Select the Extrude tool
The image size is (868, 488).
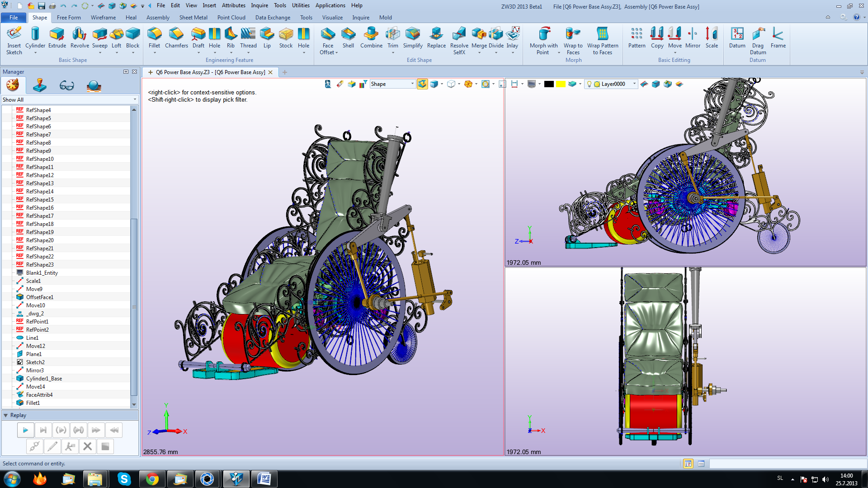click(x=57, y=38)
